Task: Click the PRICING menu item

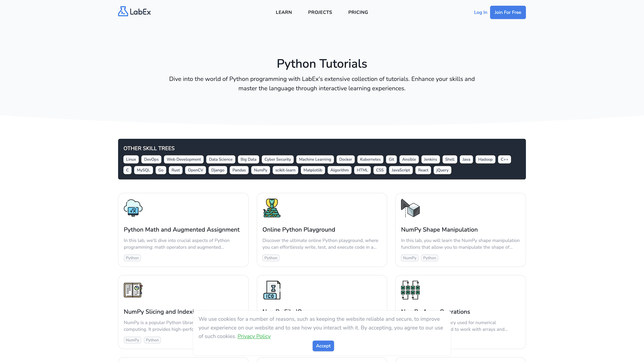Action: [x=358, y=12]
